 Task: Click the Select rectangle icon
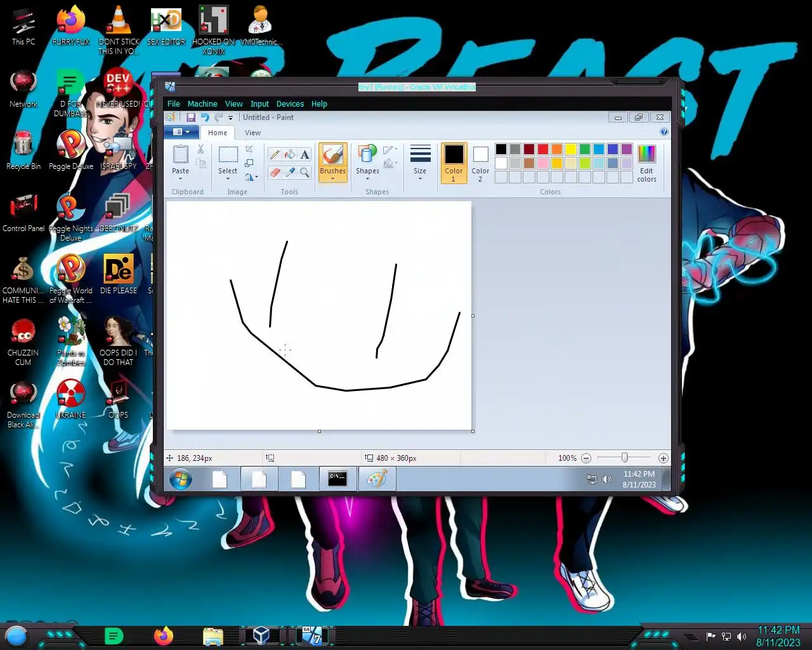point(228,154)
